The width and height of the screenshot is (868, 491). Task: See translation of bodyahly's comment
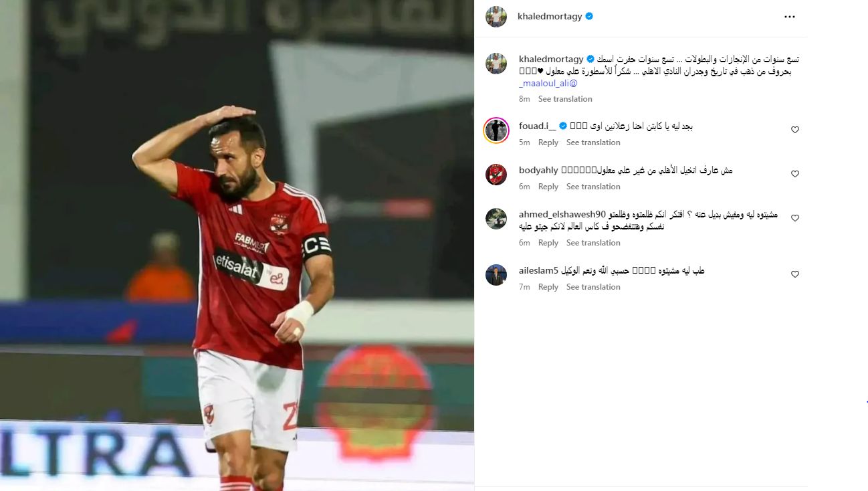coord(593,187)
